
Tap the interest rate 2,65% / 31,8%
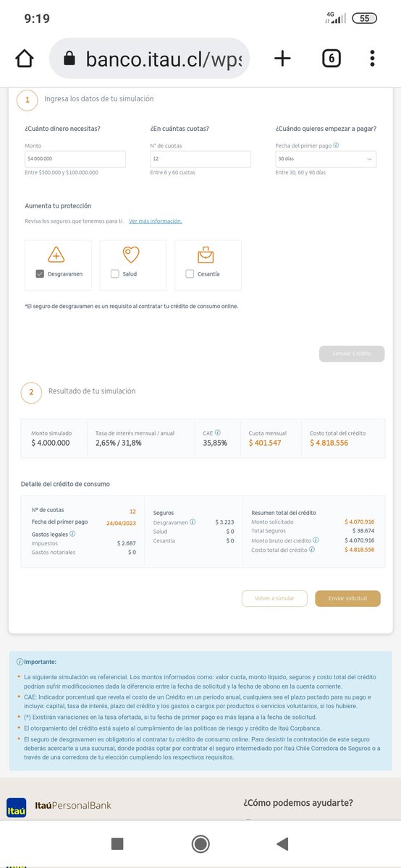coord(119,443)
